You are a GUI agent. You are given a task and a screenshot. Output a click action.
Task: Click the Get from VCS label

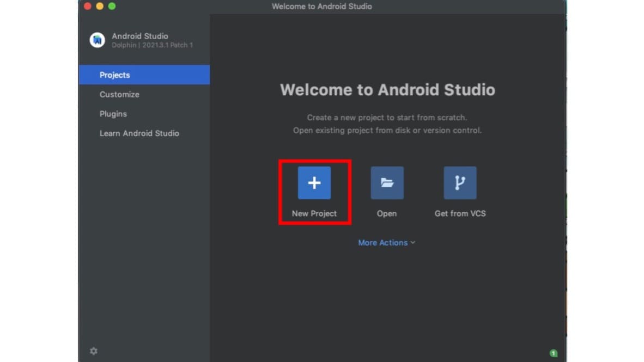coord(460,213)
